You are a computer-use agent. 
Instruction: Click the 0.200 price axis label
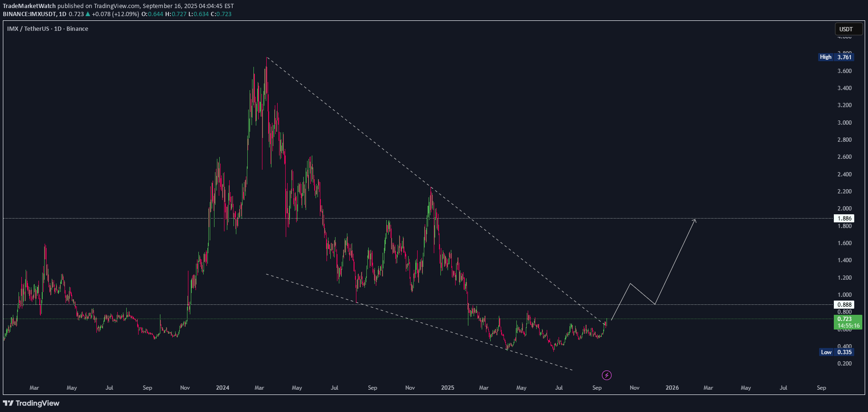(x=844, y=364)
